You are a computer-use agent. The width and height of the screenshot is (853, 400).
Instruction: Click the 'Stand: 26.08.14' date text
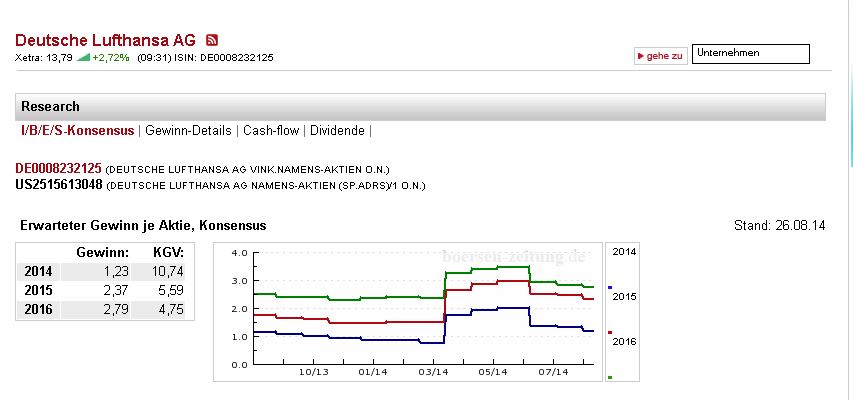pyautogui.click(x=780, y=225)
